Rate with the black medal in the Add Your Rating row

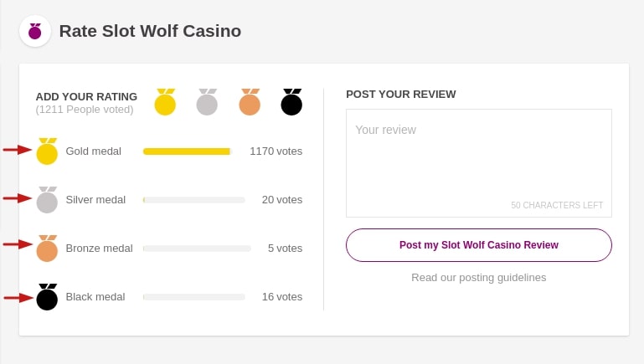tap(291, 103)
